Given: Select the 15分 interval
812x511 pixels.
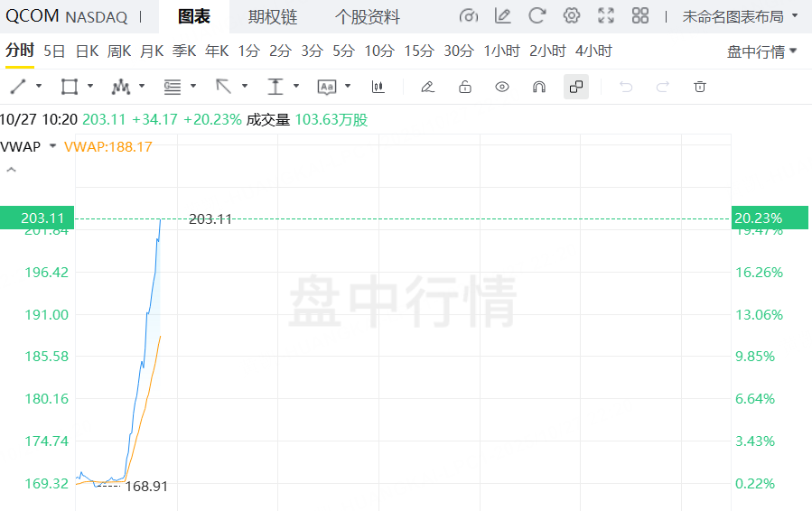Looking at the screenshot, I should [x=419, y=51].
